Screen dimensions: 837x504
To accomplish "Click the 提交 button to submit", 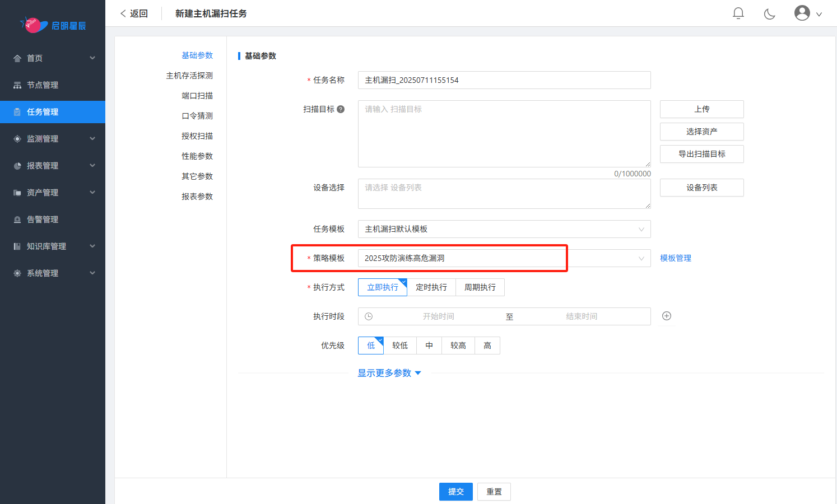I will coord(455,491).
